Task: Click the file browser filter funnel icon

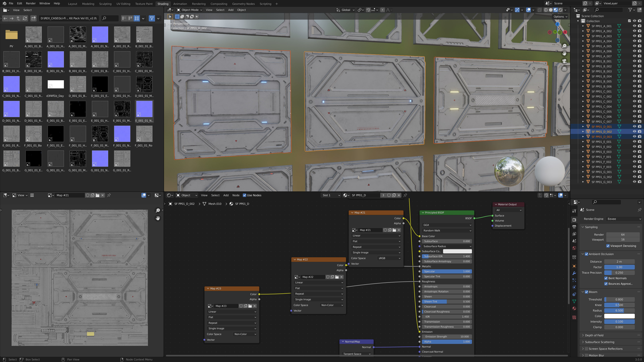Action: (152, 18)
